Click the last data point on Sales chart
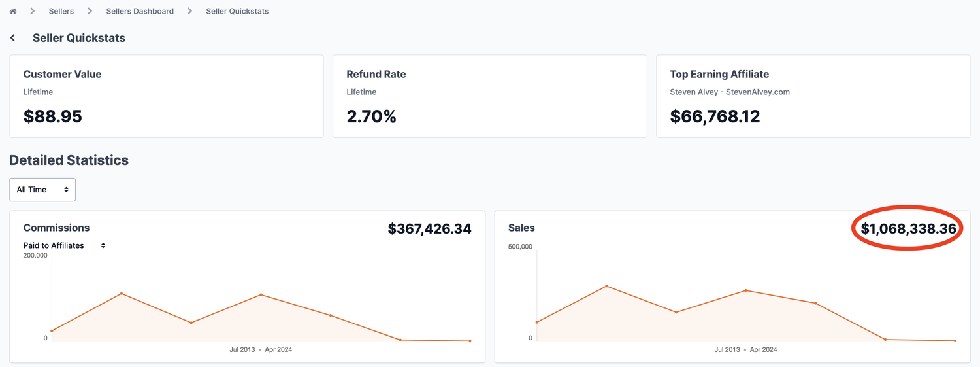The width and height of the screenshot is (980, 367). coord(955,341)
